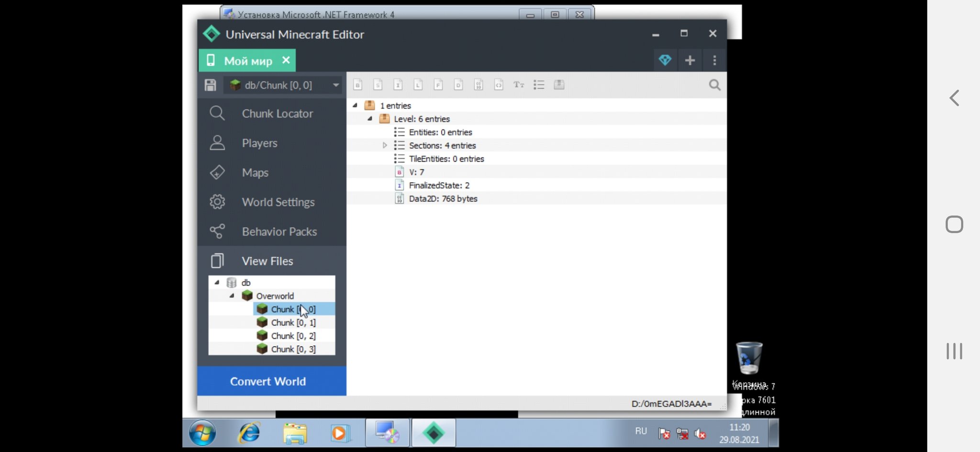Click the save disk icon
Screen dimensions: 980x452
(210, 85)
